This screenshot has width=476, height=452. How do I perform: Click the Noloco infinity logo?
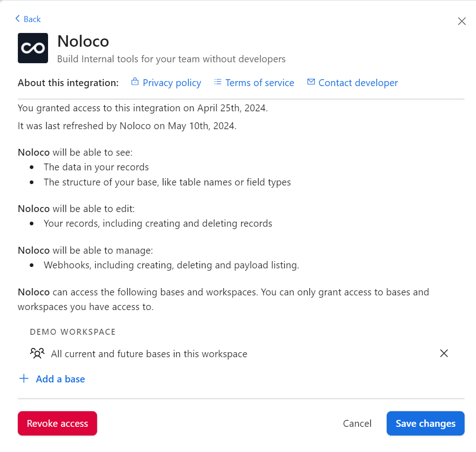(x=33, y=48)
